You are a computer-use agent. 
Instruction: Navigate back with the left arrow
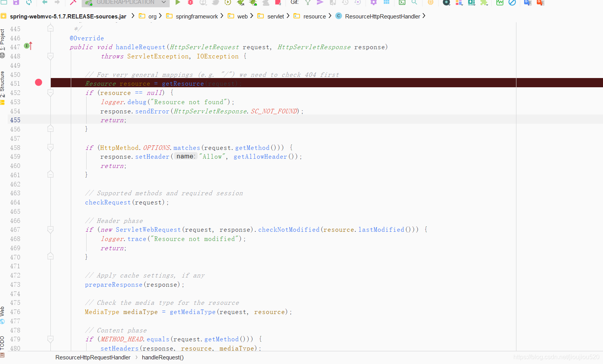click(45, 2)
